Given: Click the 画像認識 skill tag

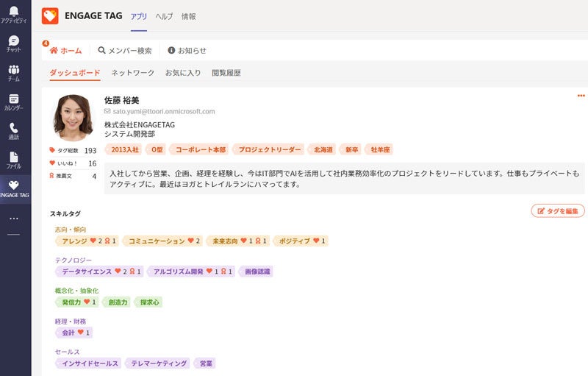Looking at the screenshot, I should click(256, 271).
